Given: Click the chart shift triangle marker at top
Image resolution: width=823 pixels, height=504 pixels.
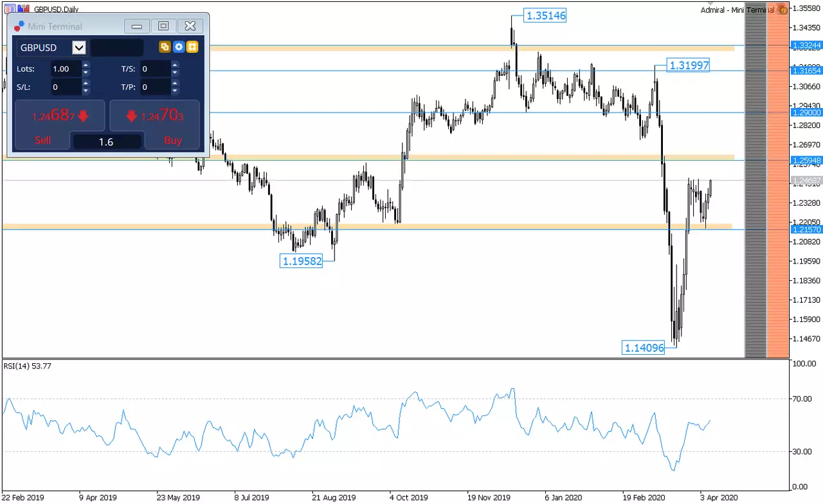Looking at the screenshot, I should pos(710,4).
